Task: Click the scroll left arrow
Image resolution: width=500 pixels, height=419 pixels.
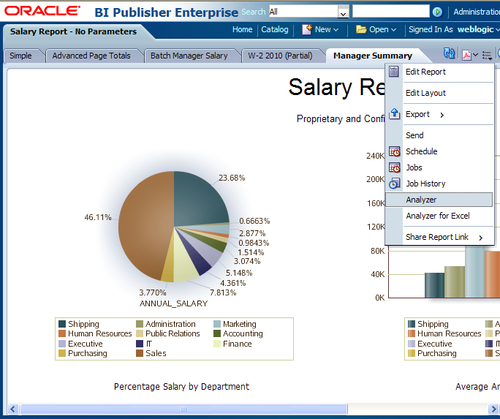Action: (x=13, y=409)
